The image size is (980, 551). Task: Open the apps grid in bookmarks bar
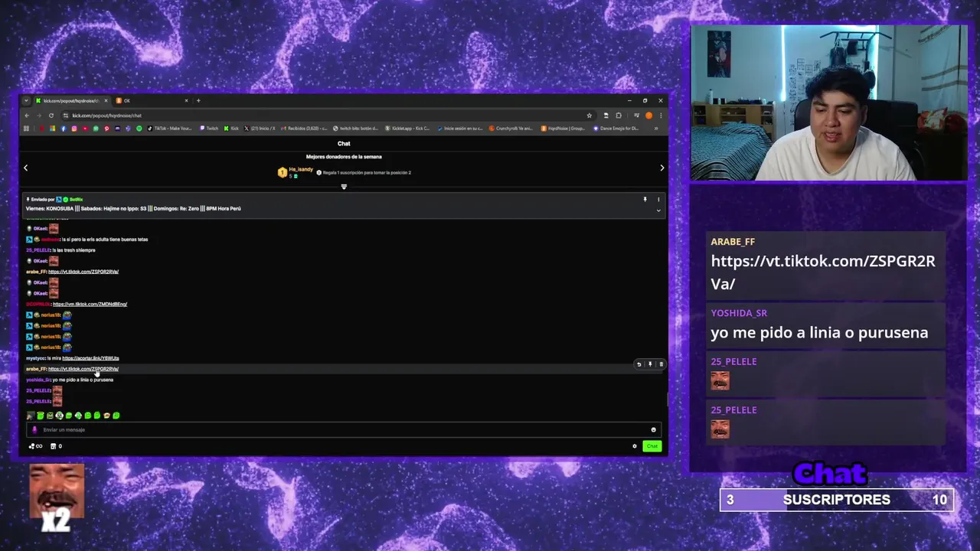(x=26, y=129)
